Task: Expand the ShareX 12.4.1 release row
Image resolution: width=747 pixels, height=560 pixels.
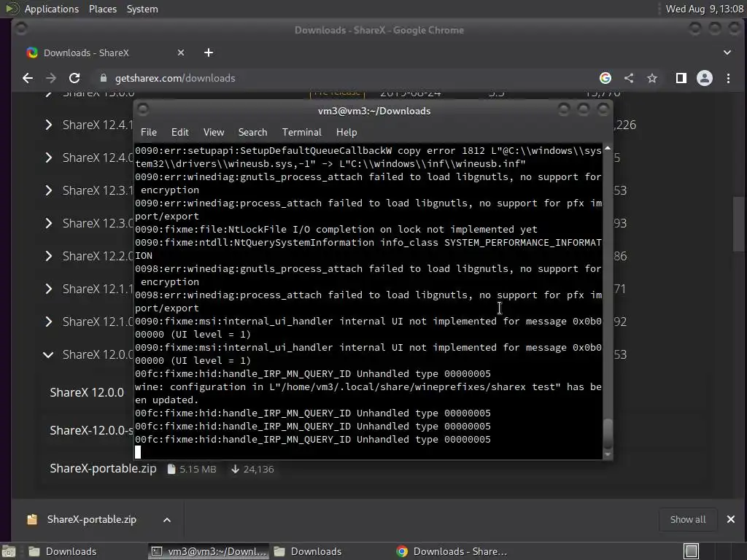Action: pos(49,125)
